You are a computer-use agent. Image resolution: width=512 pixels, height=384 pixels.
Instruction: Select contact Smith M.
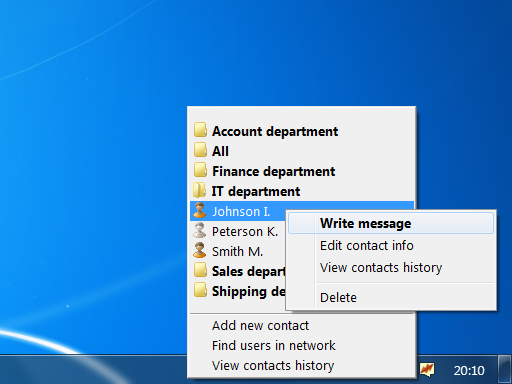238,251
